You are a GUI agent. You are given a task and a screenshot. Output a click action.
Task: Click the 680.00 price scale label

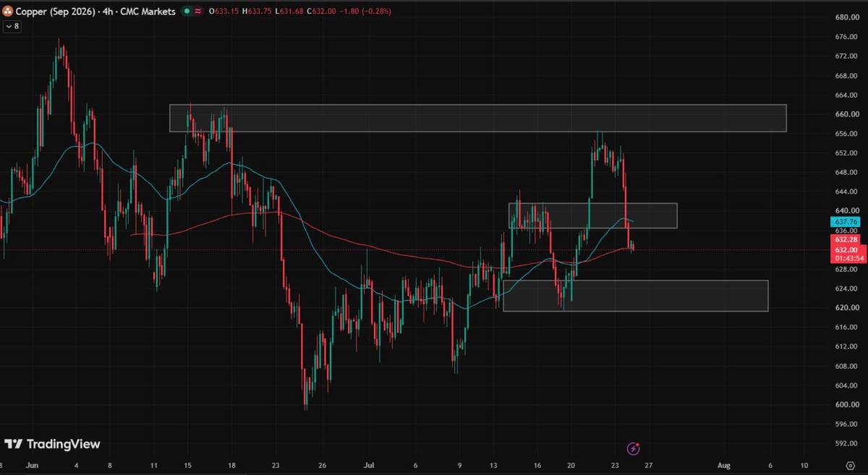point(846,17)
